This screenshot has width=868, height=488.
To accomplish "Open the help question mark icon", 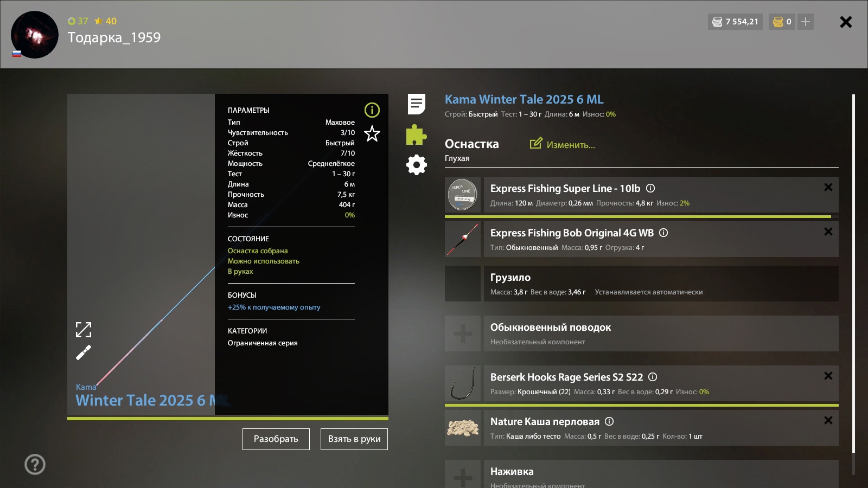I will tap(35, 464).
